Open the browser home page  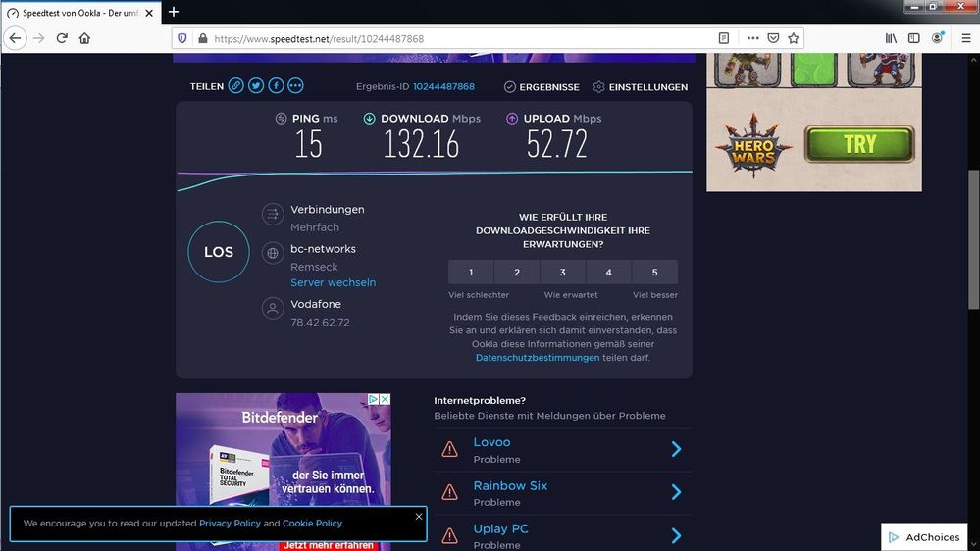pyautogui.click(x=85, y=38)
